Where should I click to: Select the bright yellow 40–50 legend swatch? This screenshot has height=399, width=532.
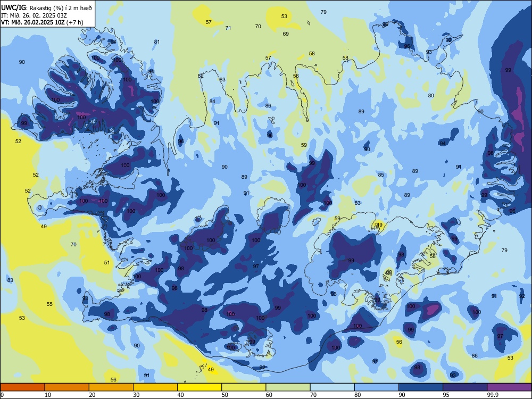[x=199, y=387]
